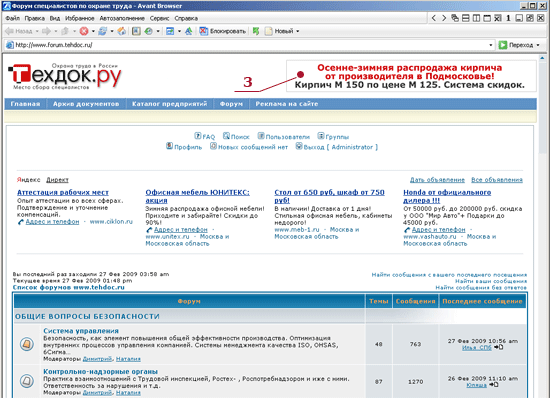Click the Поиск forum search link
Image resolution: width=550 pixels, height=398 pixels.
236,136
